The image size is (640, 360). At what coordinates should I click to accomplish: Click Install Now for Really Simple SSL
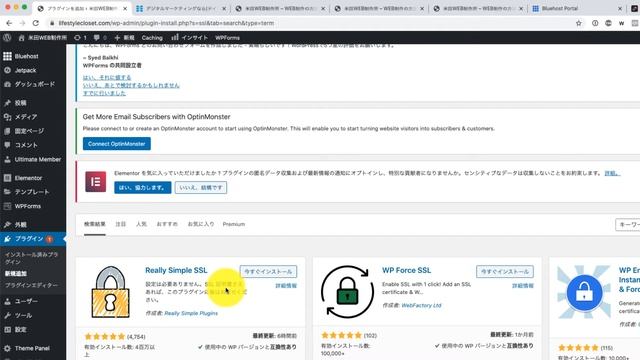[x=268, y=271]
